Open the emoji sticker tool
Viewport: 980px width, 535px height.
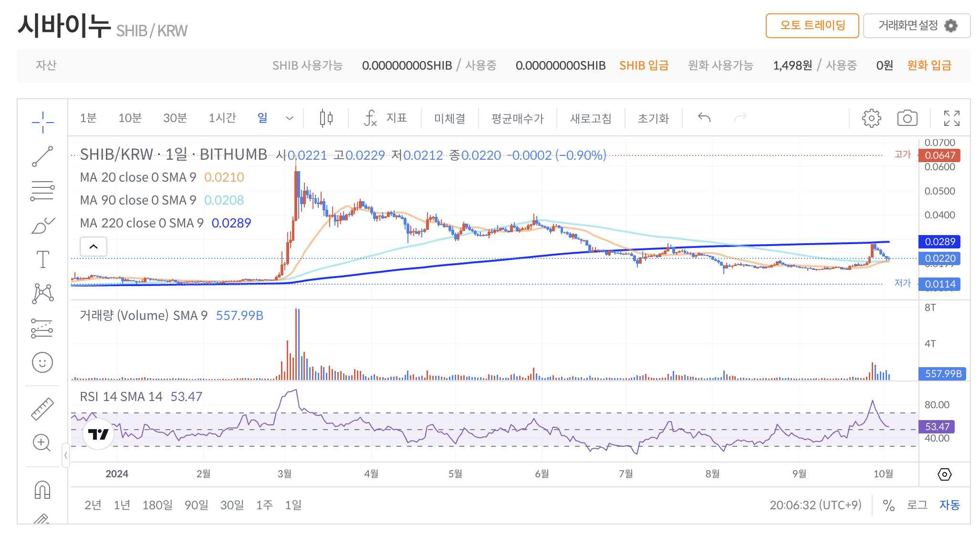[42, 362]
